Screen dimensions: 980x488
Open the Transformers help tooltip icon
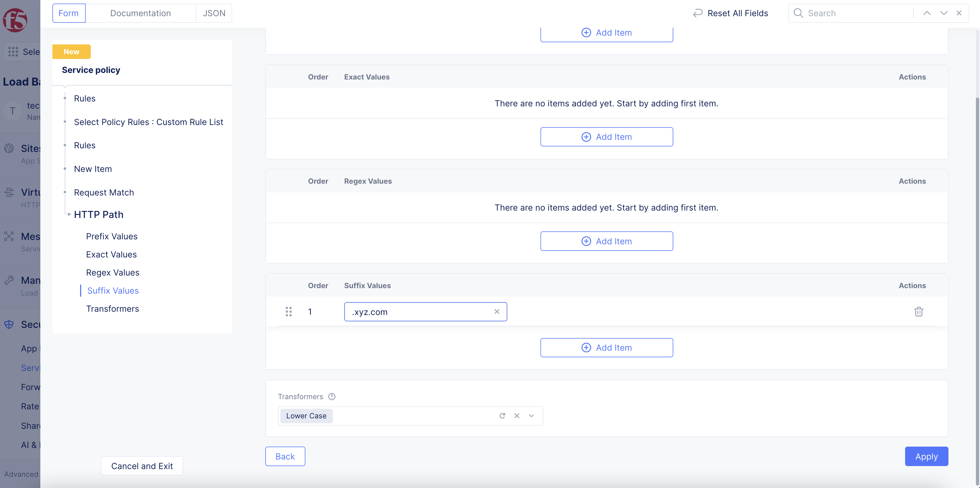(332, 396)
